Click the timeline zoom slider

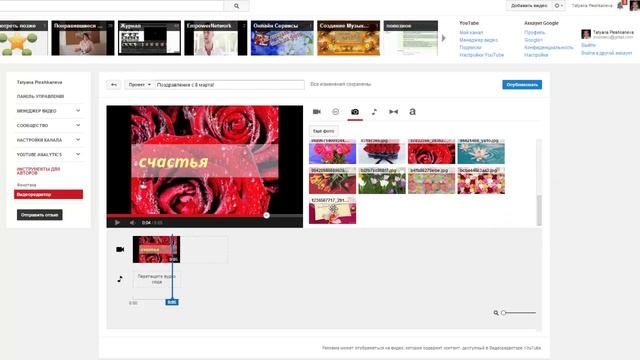pyautogui.click(x=519, y=313)
